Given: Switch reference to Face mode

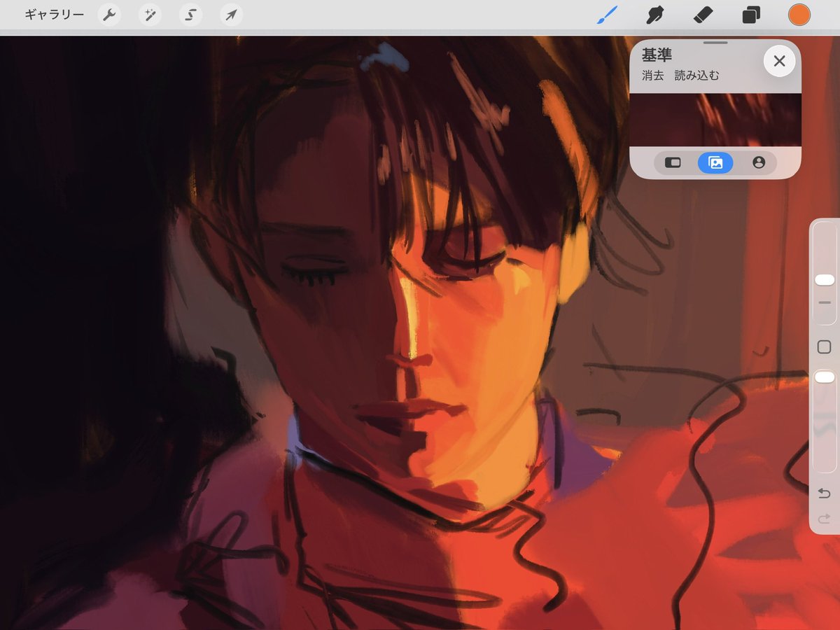Looking at the screenshot, I should (759, 162).
